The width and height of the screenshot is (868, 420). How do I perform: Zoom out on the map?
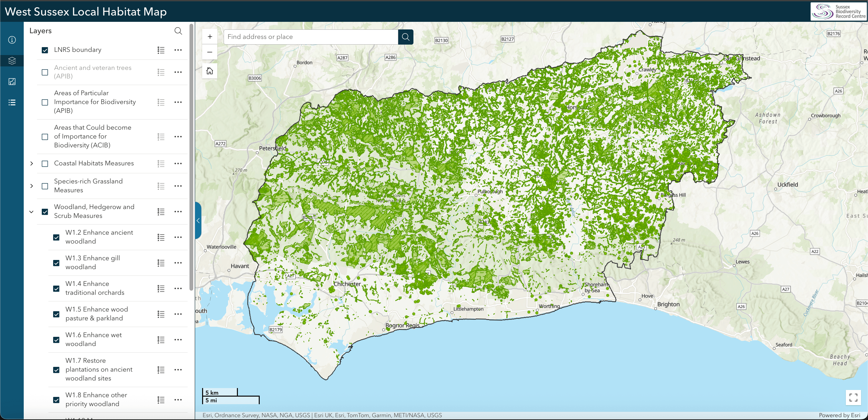(210, 52)
